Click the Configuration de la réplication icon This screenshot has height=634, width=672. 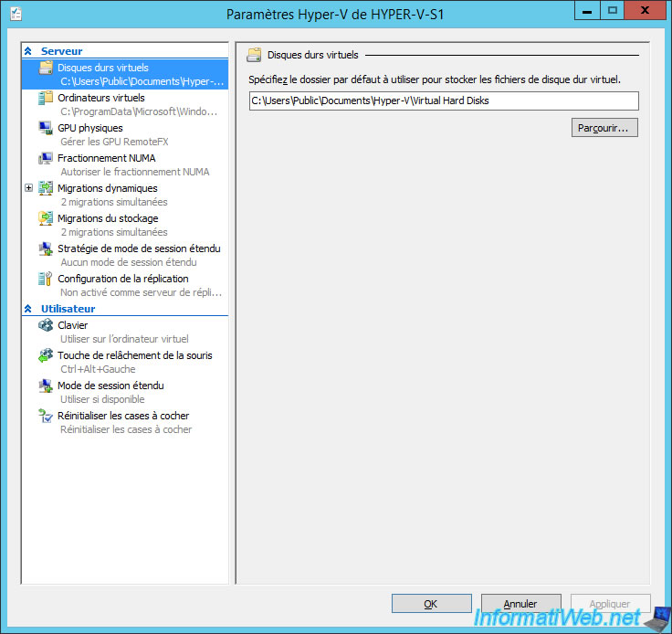tap(46, 279)
